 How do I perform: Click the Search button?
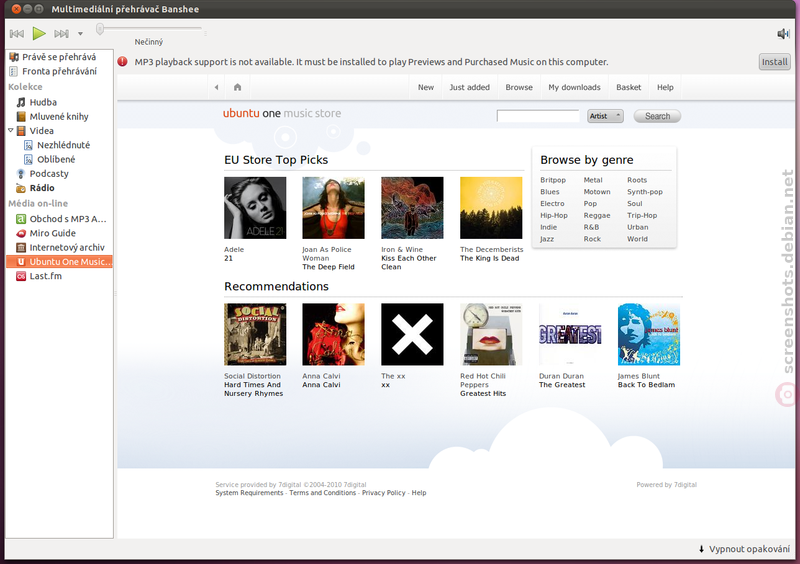point(657,116)
